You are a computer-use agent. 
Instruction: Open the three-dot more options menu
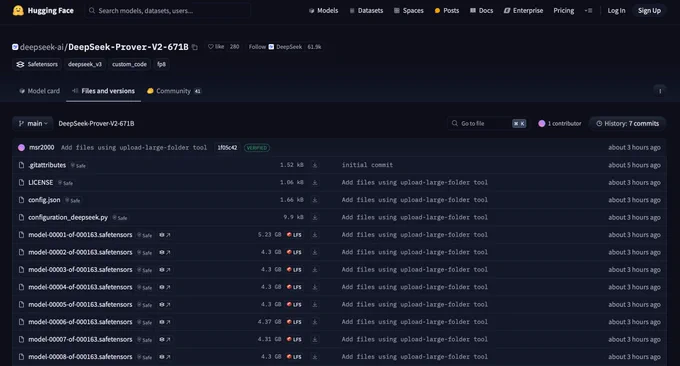click(660, 91)
